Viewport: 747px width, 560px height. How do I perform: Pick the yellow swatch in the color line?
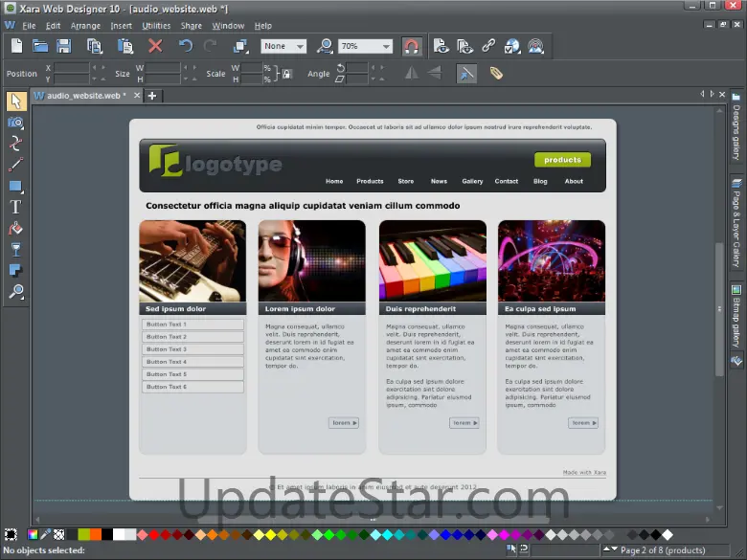point(270,534)
